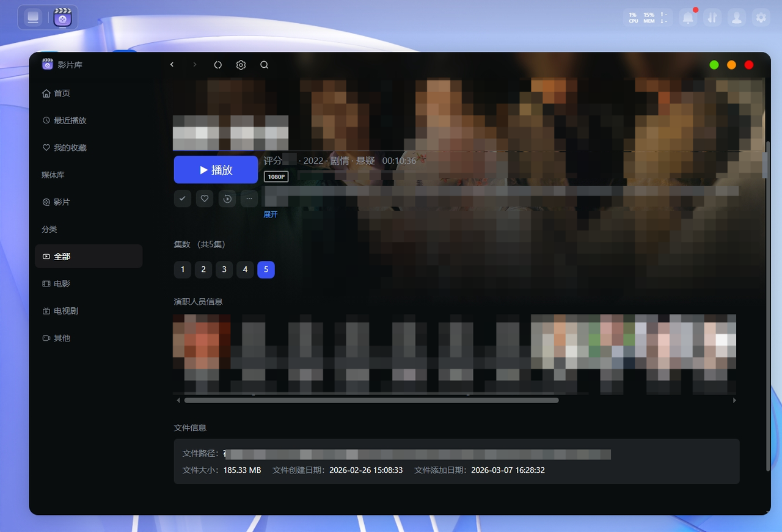Select the 电影 category
The height and width of the screenshot is (532, 782).
coord(89,283)
